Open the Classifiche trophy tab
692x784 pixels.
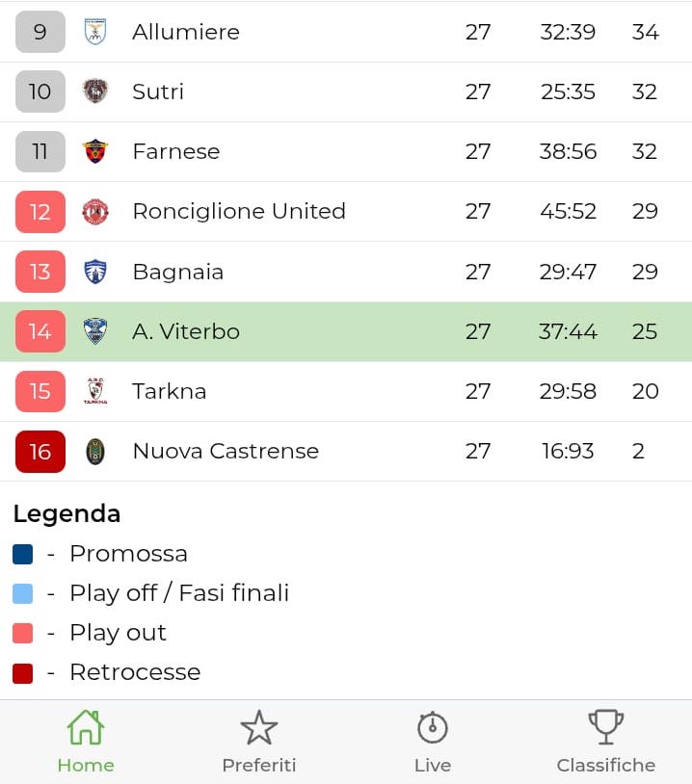pos(605,742)
